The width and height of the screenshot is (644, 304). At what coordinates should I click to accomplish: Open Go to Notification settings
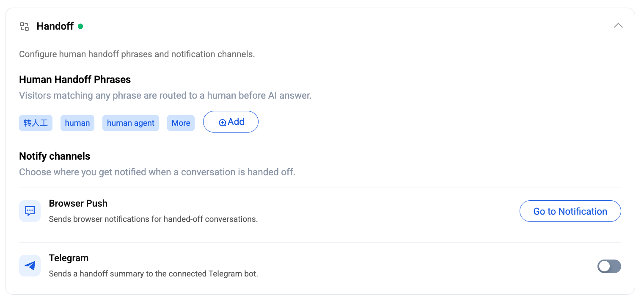pyautogui.click(x=570, y=211)
